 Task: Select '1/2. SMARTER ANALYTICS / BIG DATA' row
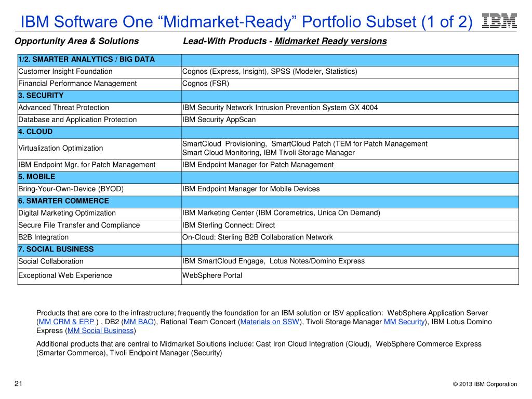(268, 60)
